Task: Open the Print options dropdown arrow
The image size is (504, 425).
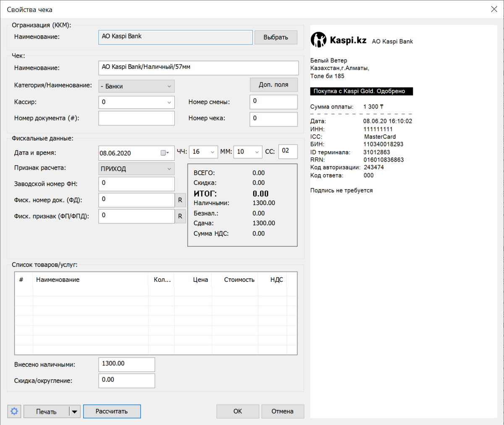Action: pos(74,412)
